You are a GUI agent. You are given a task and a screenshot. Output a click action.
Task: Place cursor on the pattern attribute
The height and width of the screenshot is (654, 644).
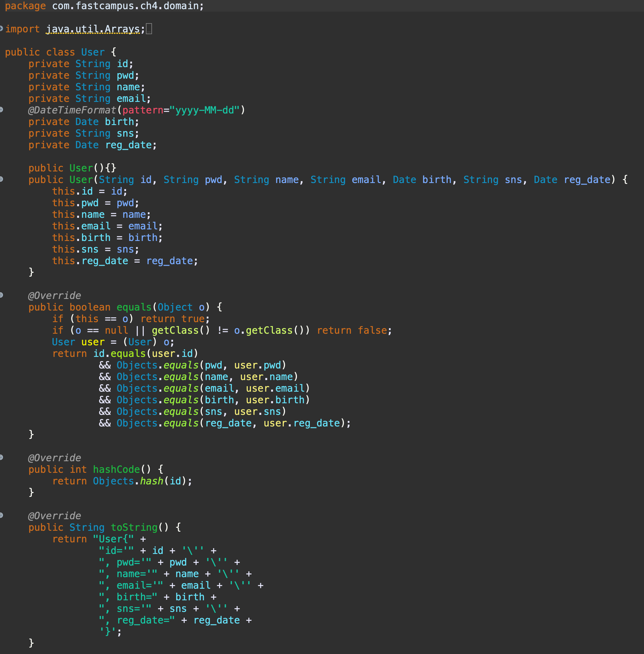tap(143, 110)
